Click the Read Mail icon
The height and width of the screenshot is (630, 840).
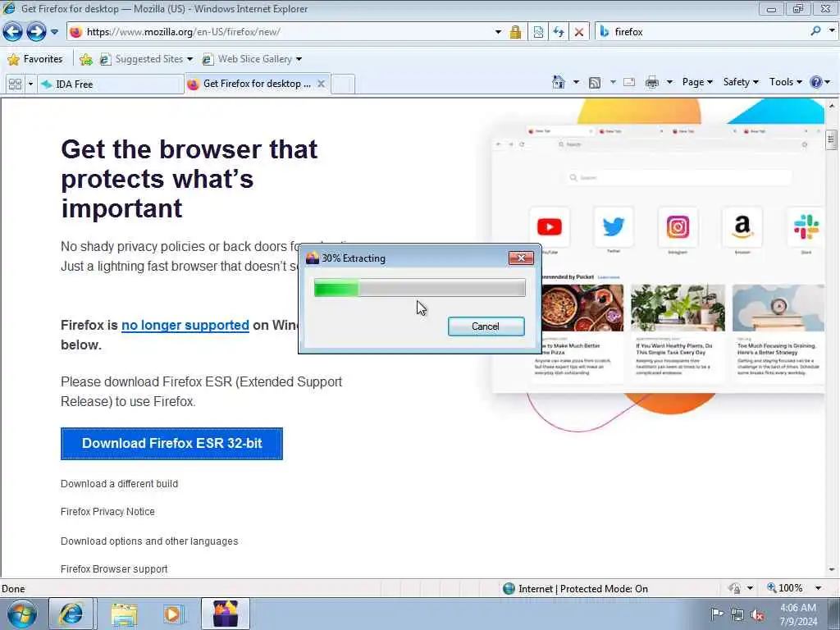[629, 83]
